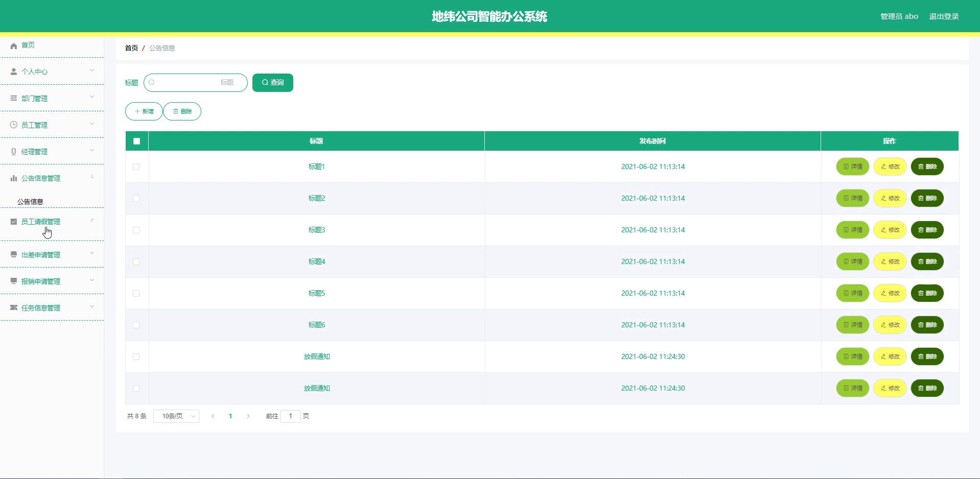Image resolution: width=980 pixels, height=479 pixels.
Task: Click the magnifier icon inside the 标题 search box
Action: [x=152, y=82]
